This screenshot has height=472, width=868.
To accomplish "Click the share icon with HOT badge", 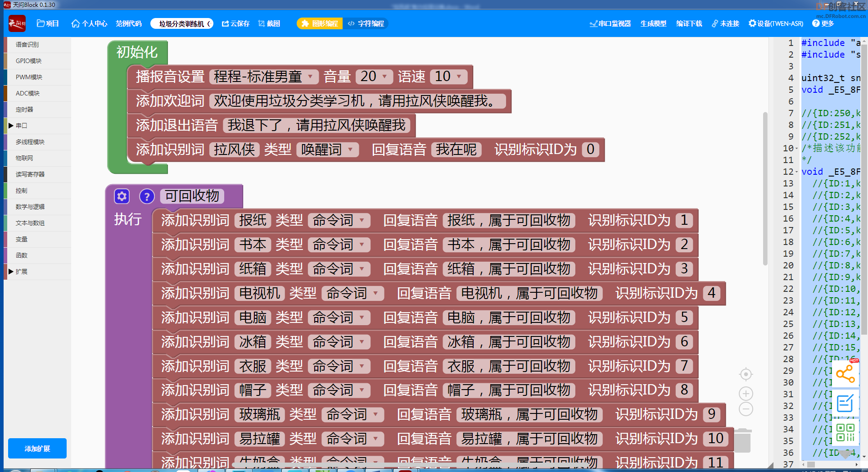I will tap(845, 374).
